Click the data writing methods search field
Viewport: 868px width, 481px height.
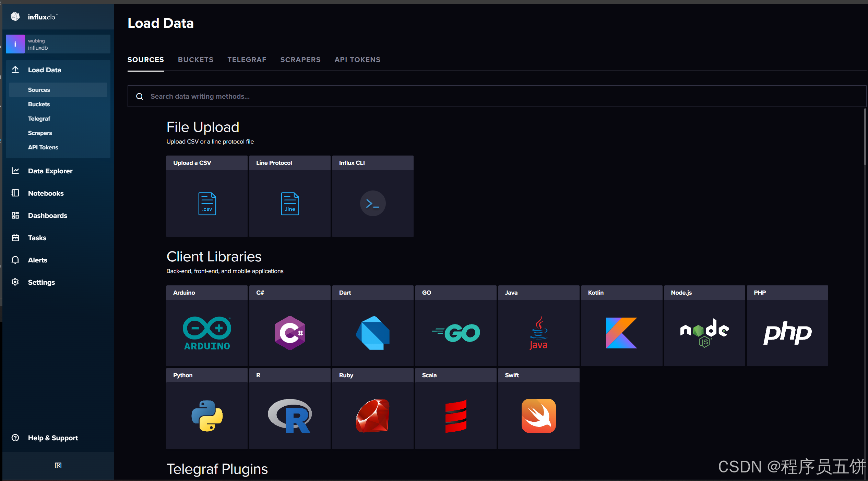343,96
